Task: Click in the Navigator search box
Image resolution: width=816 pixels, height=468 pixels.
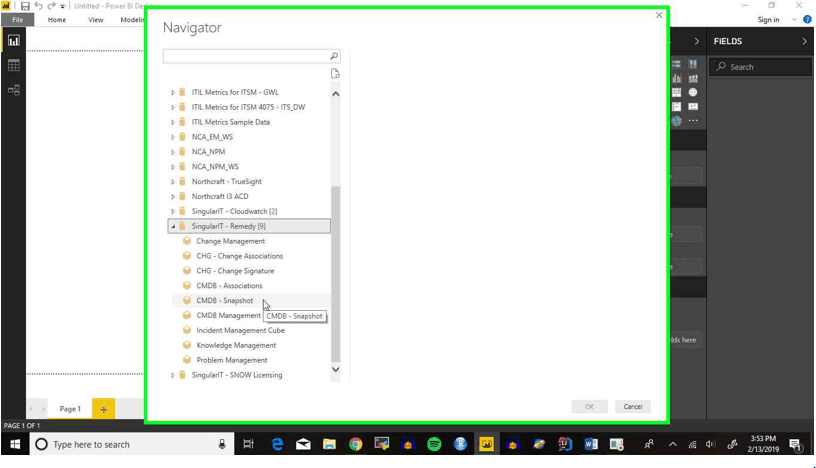Action: point(246,56)
